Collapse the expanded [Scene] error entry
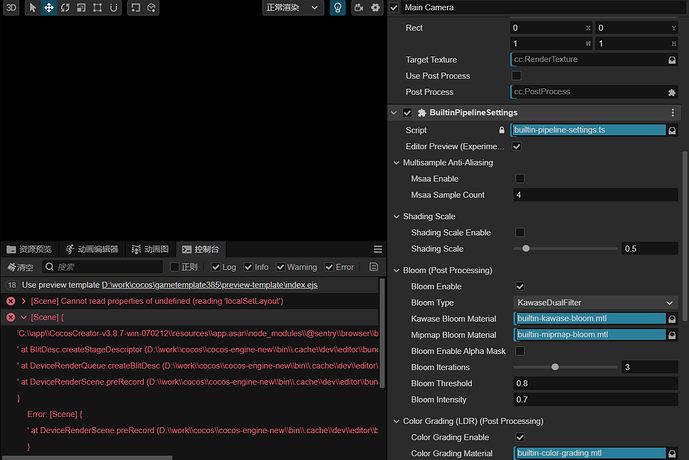This screenshot has width=689, height=460. click(24, 317)
